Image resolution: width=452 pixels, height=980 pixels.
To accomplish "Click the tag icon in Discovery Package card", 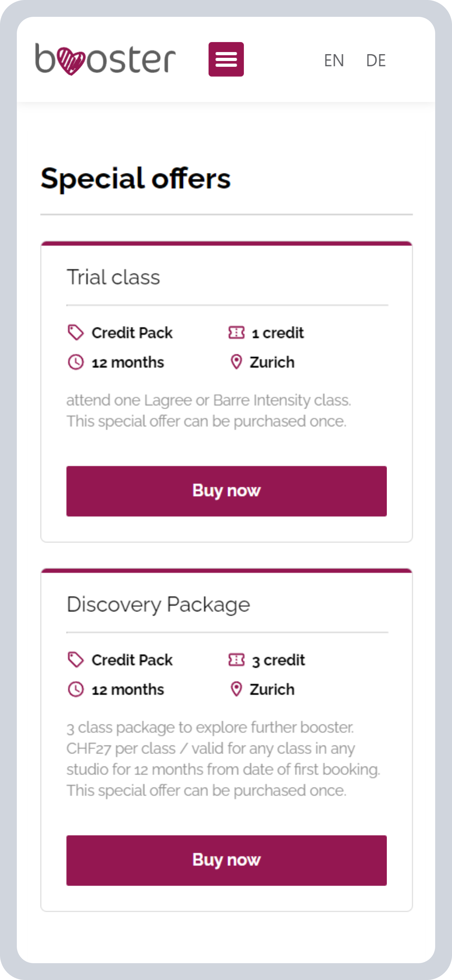I will click(x=76, y=660).
